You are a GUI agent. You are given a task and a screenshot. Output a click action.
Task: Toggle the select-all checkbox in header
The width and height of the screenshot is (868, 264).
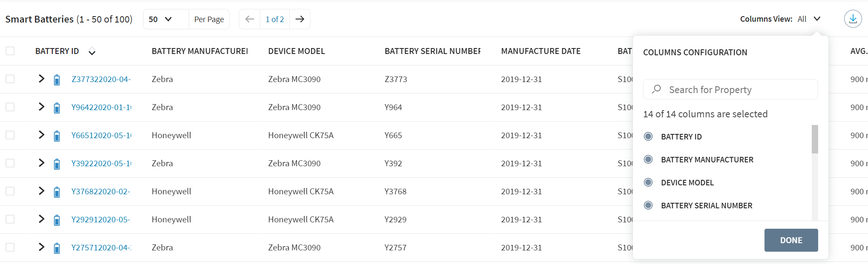pyautogui.click(x=10, y=50)
